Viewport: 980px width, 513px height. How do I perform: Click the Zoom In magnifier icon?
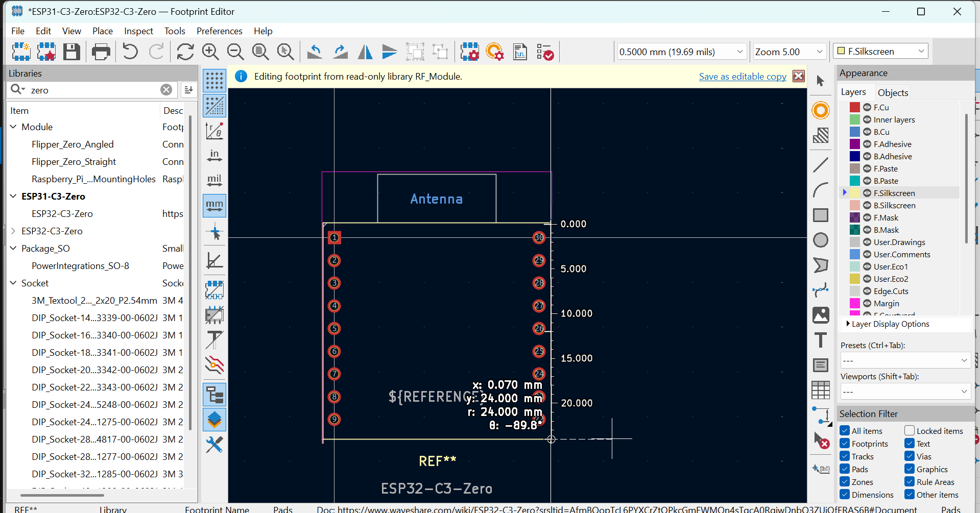tap(210, 52)
